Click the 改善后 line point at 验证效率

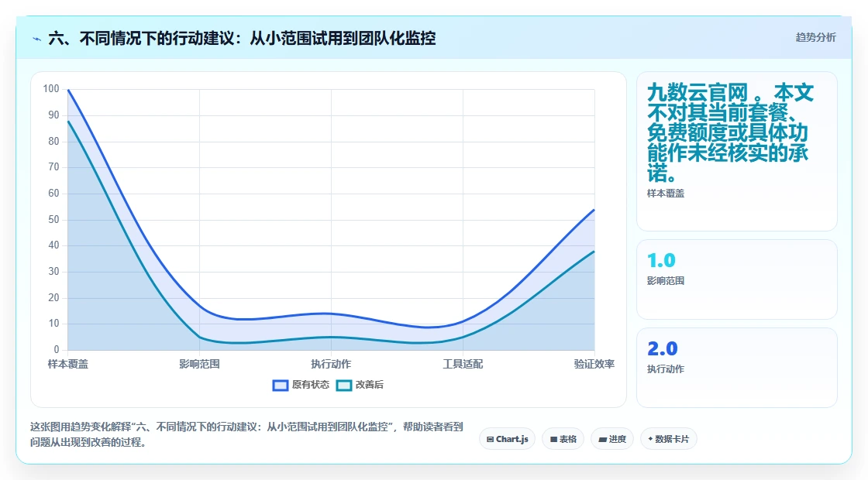coord(594,252)
